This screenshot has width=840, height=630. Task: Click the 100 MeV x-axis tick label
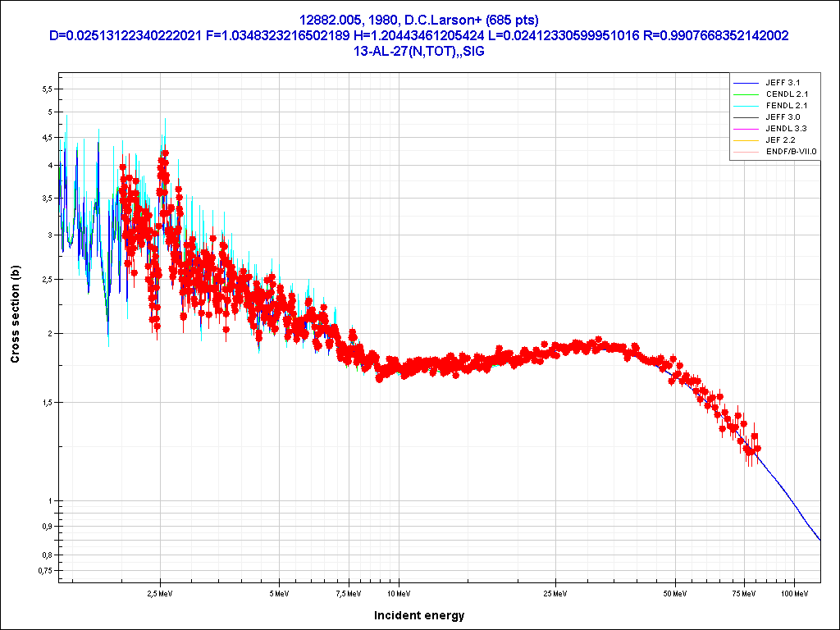click(x=793, y=591)
